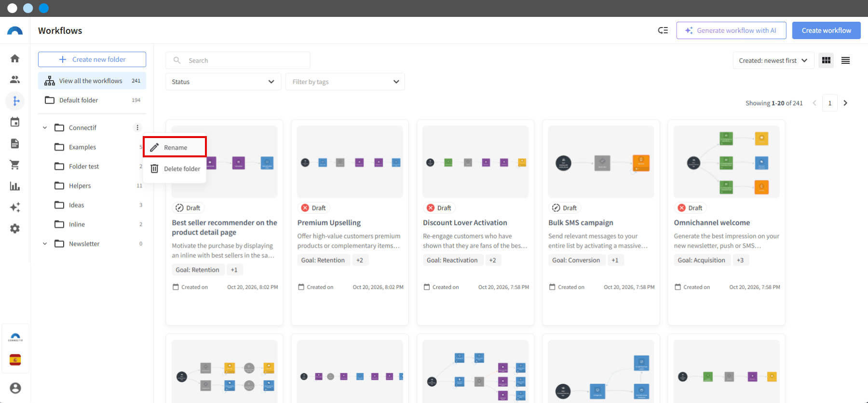Click the Goal: Reactivation tag

coord(452,260)
